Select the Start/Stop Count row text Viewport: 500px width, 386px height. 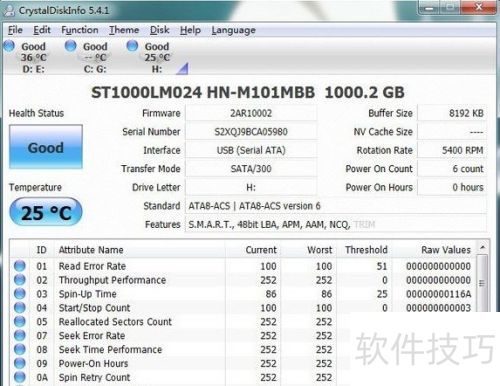coord(94,308)
